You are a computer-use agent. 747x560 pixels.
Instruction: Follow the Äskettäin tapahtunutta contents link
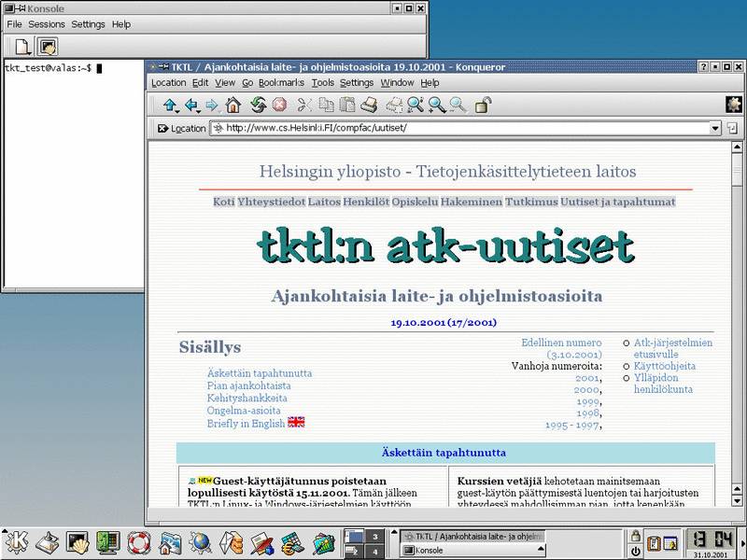coord(260,373)
